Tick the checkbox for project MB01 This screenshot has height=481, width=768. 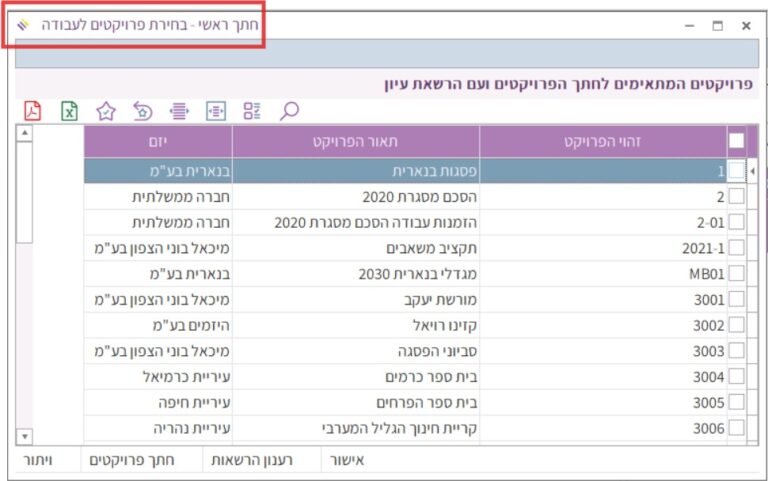coord(736,273)
